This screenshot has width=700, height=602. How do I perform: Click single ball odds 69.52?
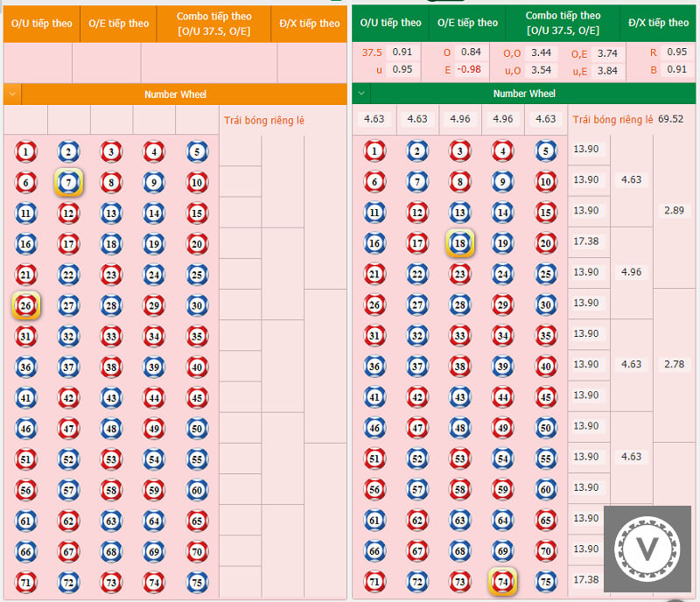pos(670,119)
